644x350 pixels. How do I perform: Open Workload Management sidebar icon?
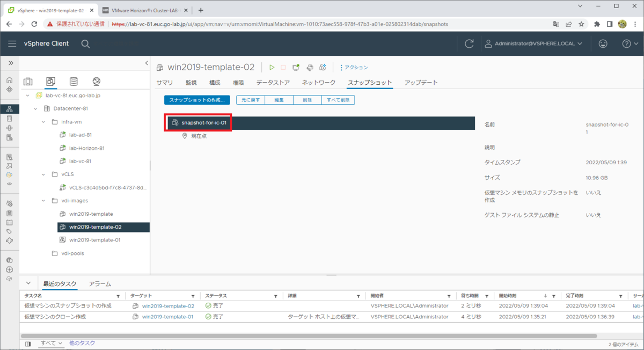tap(9, 128)
